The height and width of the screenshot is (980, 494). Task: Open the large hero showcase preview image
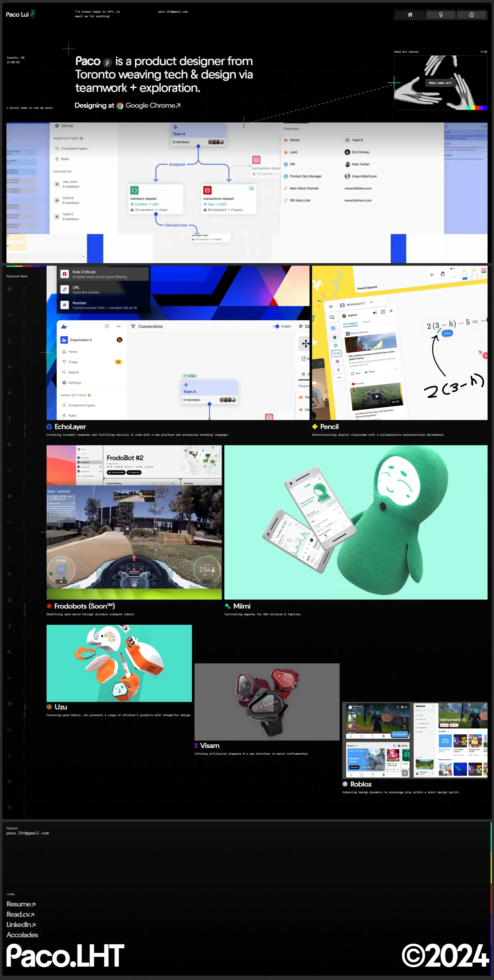click(x=247, y=192)
